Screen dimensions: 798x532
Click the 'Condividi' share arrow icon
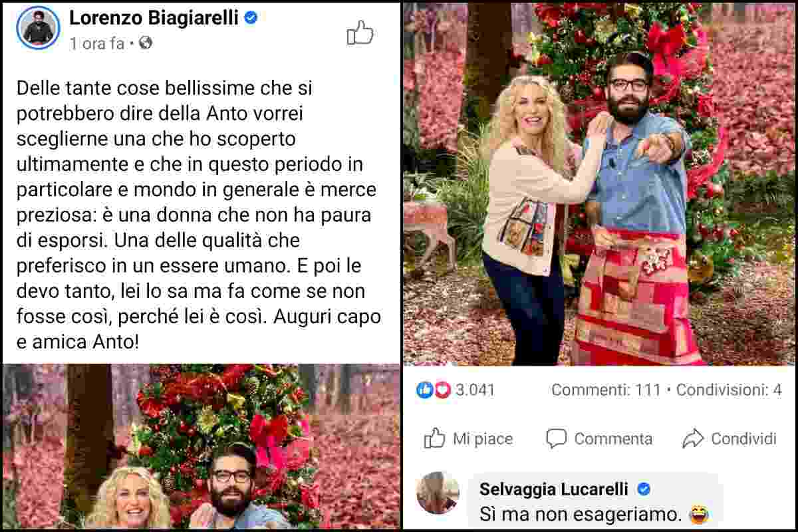(x=694, y=438)
